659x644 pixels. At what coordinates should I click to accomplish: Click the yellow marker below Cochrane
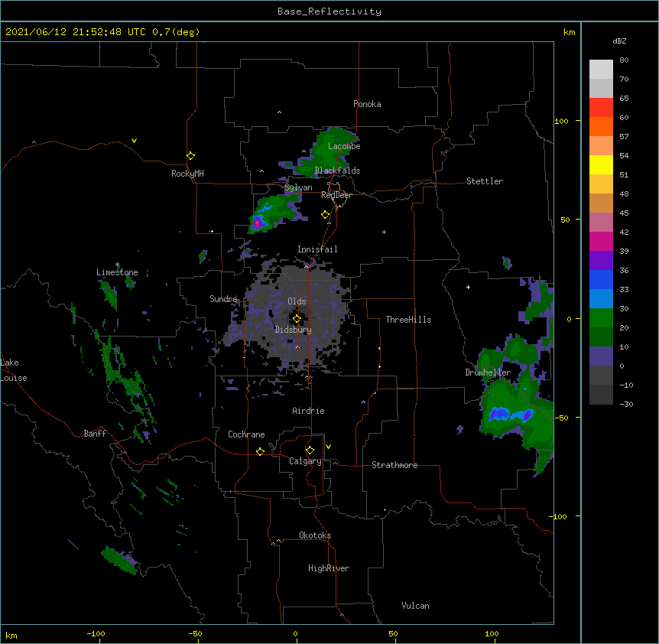(x=260, y=451)
